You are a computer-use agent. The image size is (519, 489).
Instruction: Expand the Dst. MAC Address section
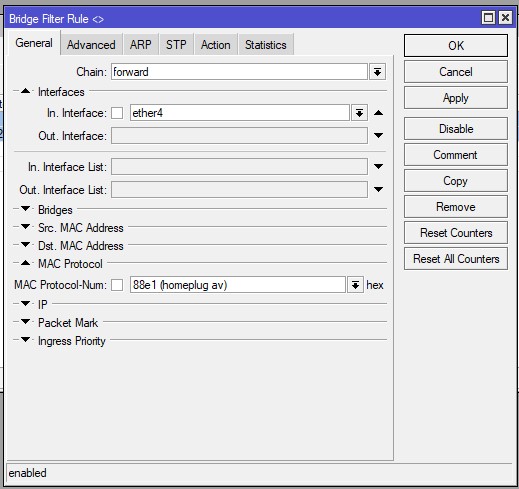pos(26,245)
